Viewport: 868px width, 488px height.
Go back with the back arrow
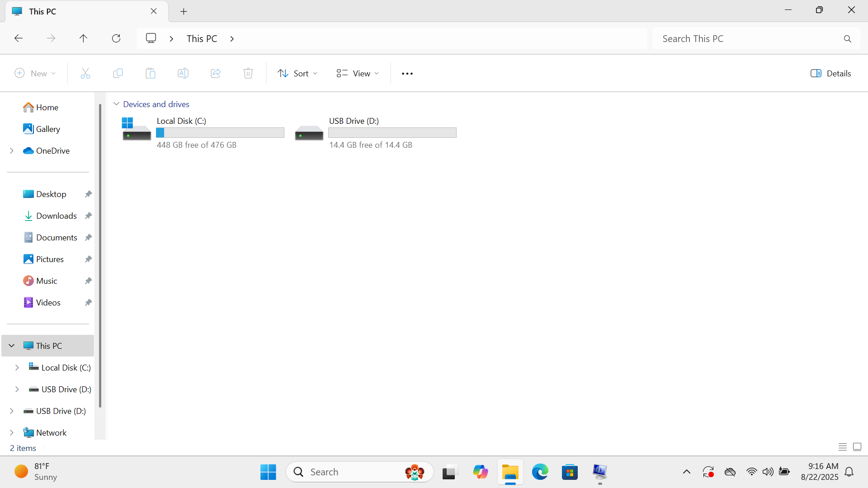(19, 38)
